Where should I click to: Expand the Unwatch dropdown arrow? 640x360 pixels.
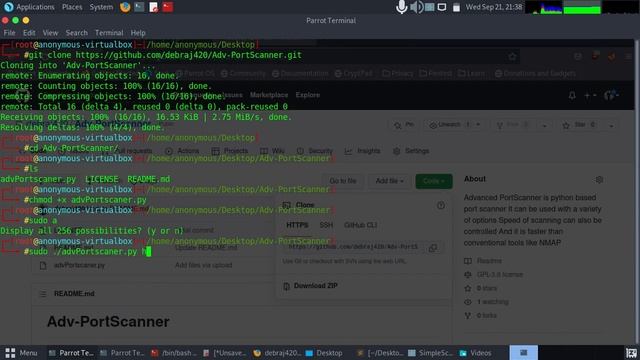click(x=478, y=125)
